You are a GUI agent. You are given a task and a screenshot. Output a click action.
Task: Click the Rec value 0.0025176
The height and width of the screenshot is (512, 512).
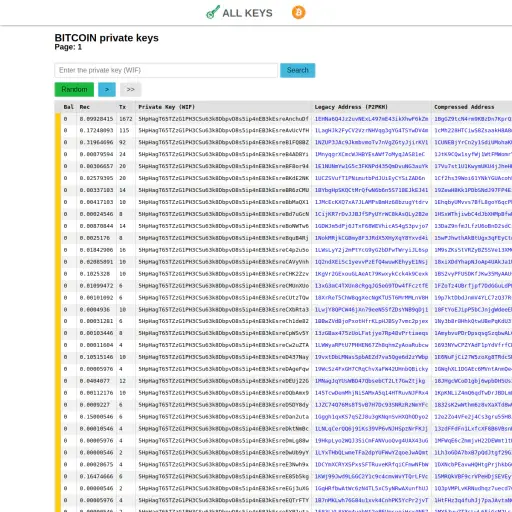click(x=95, y=238)
